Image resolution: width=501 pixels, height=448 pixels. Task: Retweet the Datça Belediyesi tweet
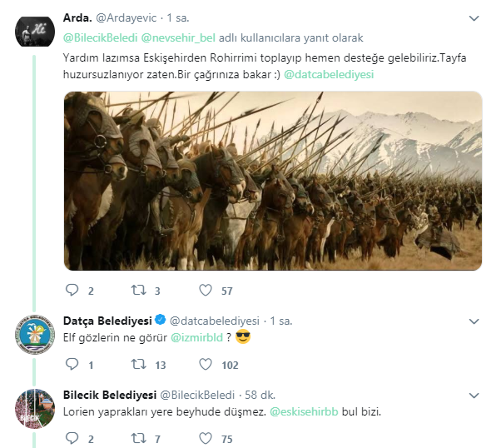139,364
